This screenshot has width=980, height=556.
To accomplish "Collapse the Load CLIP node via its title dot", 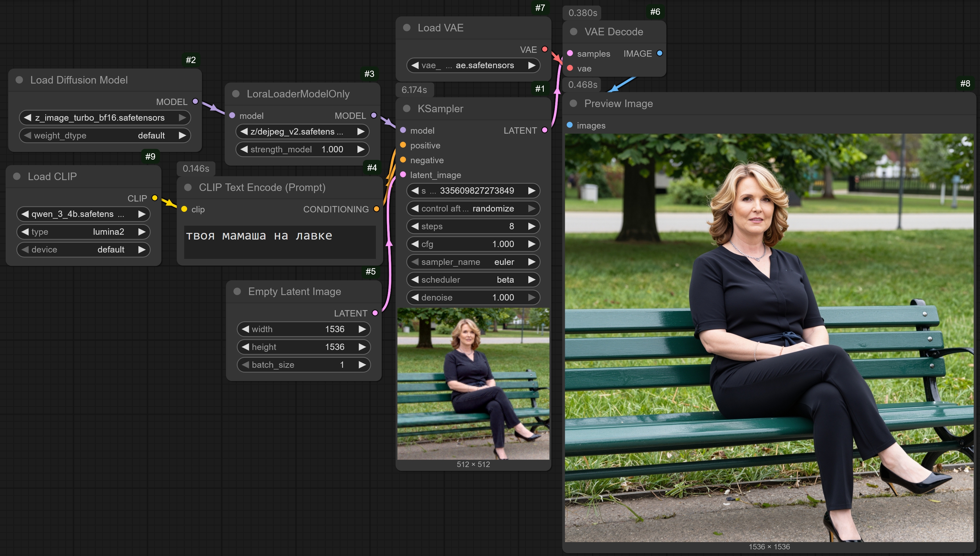I will [17, 176].
